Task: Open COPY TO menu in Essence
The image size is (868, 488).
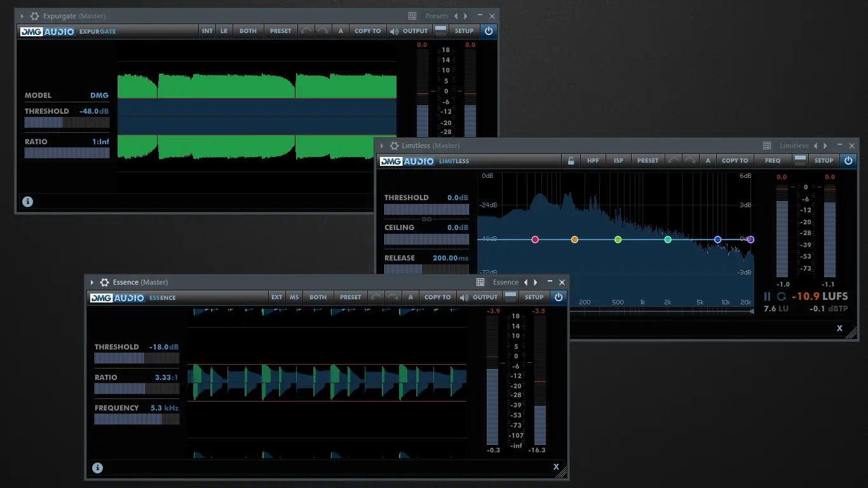Action: pos(437,297)
